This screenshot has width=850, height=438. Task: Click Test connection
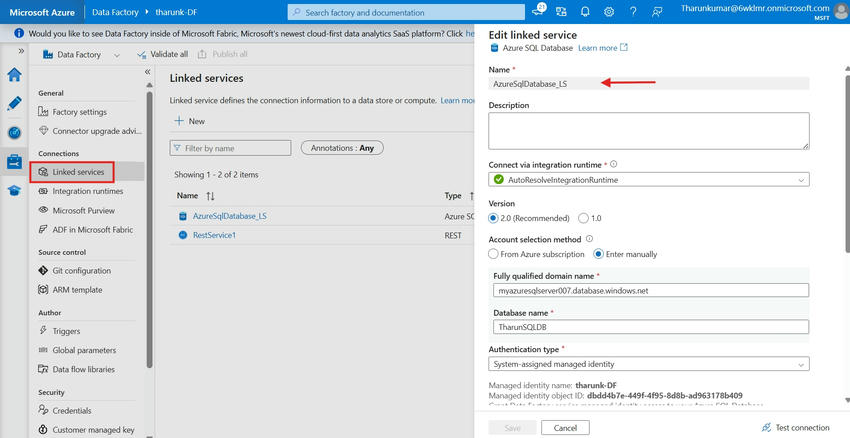[796, 428]
